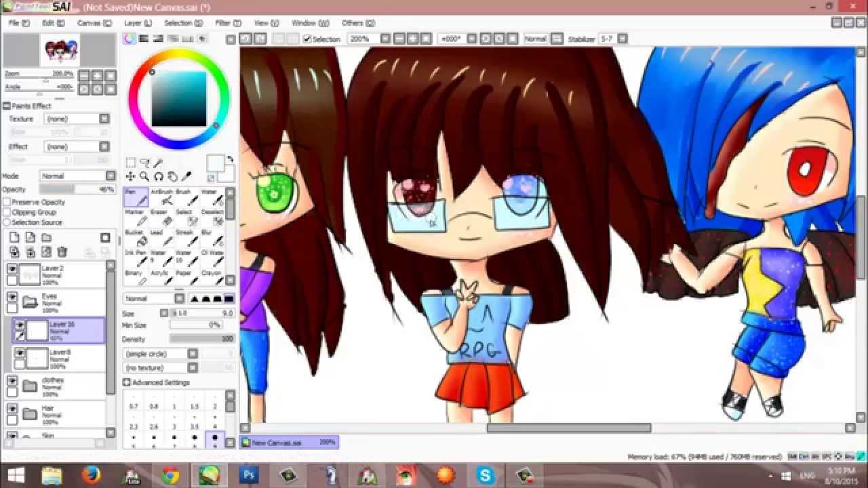
Task: Open Firefox from the taskbar
Action: coord(91,475)
